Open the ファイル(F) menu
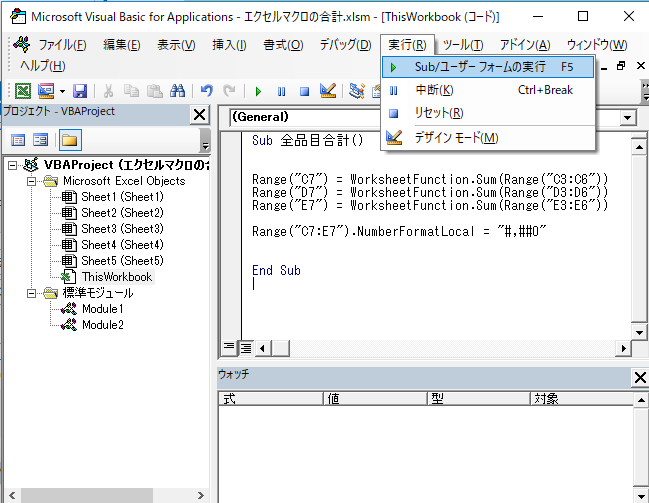649x503 pixels. coord(62,45)
